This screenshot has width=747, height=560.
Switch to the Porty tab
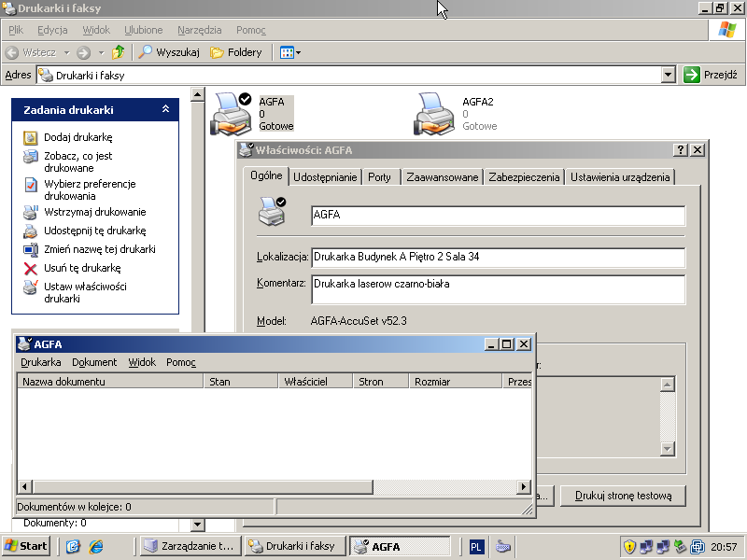point(379,177)
